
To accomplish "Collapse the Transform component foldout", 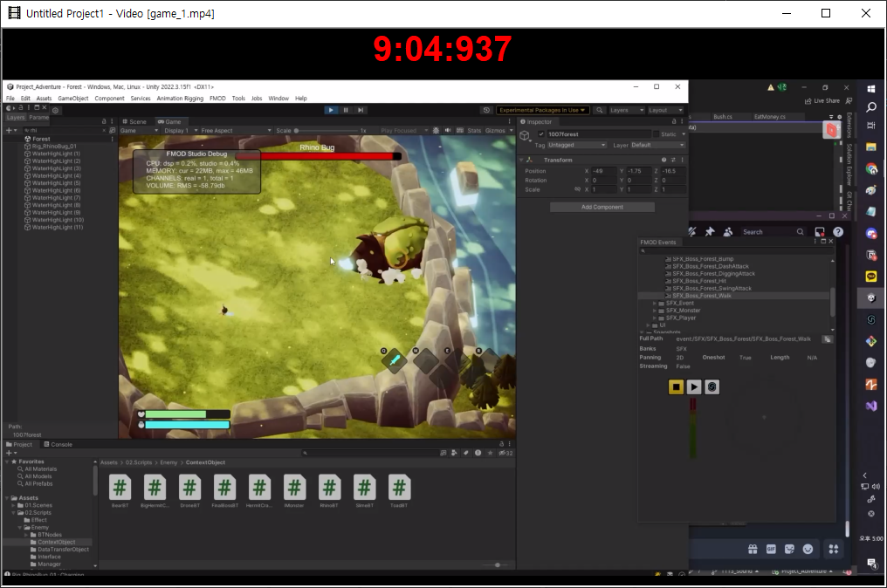I will click(x=521, y=160).
